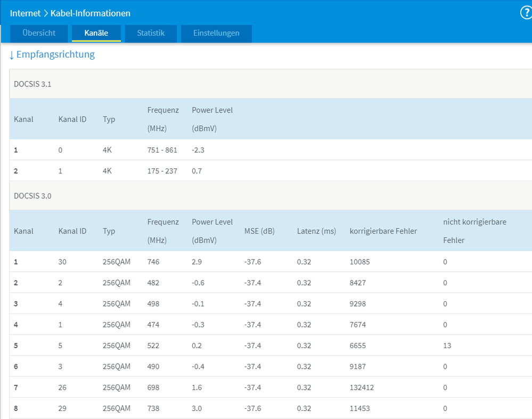Image resolution: width=532 pixels, height=419 pixels.
Task: Click power level 3.0 cell
Action: click(197, 408)
